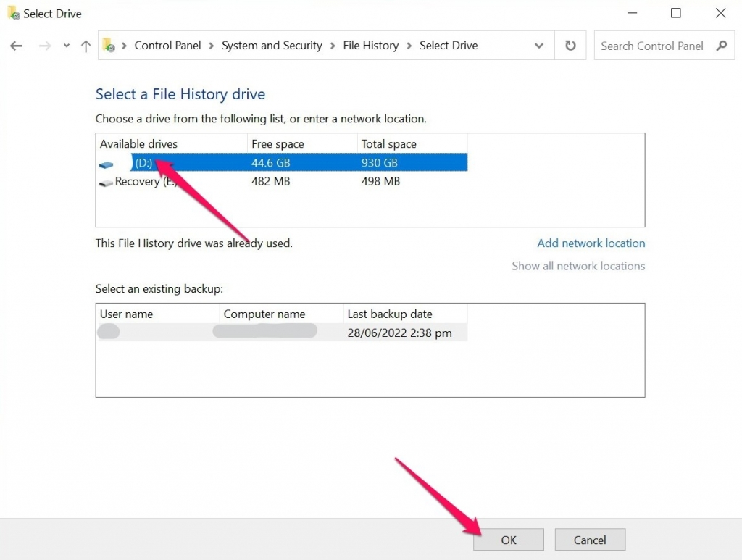Open recent locations chevron beside Forward arrow
The height and width of the screenshot is (560, 742).
[x=66, y=46]
